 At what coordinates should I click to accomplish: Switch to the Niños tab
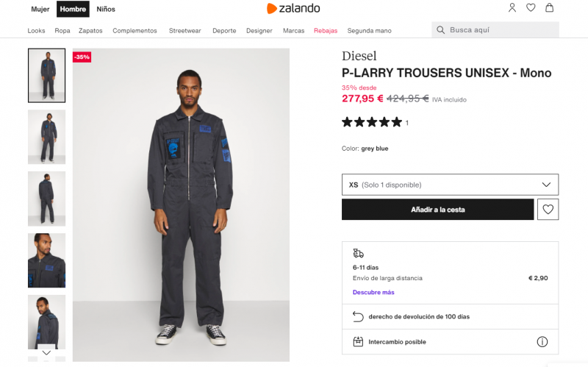click(106, 10)
